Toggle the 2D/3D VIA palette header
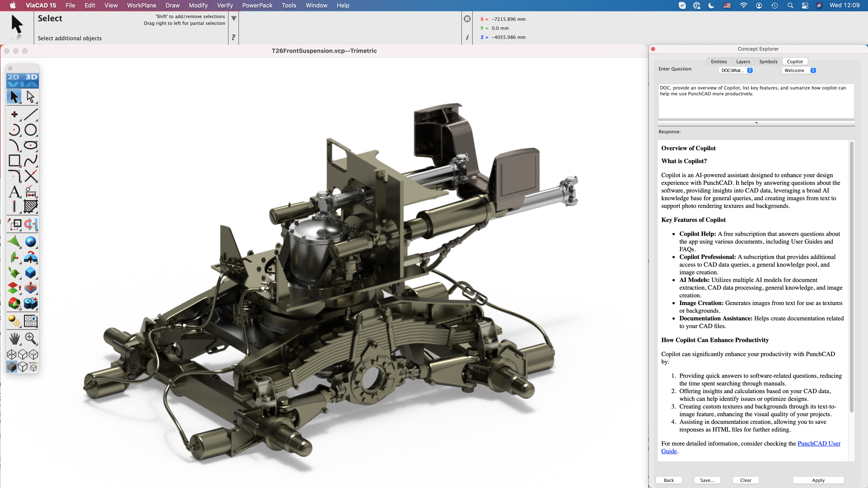 pos(23,80)
